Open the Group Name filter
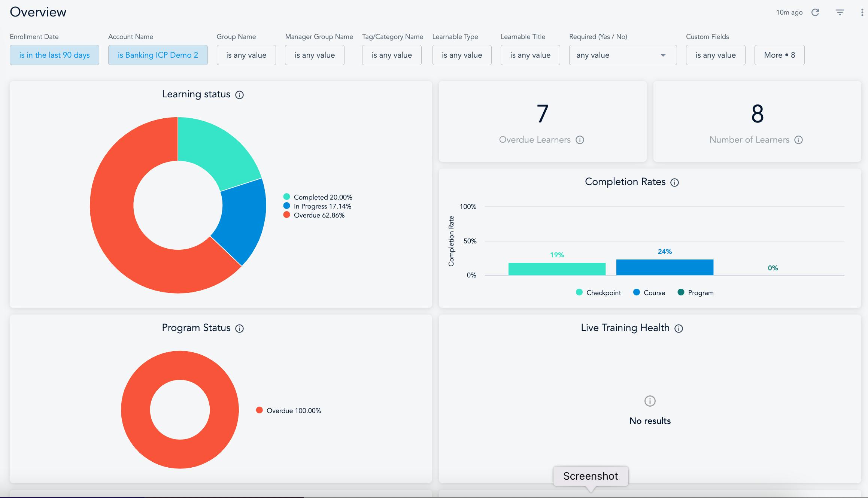The height and width of the screenshot is (498, 868). point(246,55)
